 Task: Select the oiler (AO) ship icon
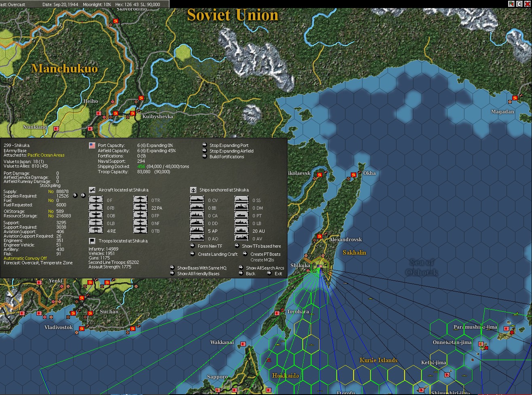coord(197,238)
